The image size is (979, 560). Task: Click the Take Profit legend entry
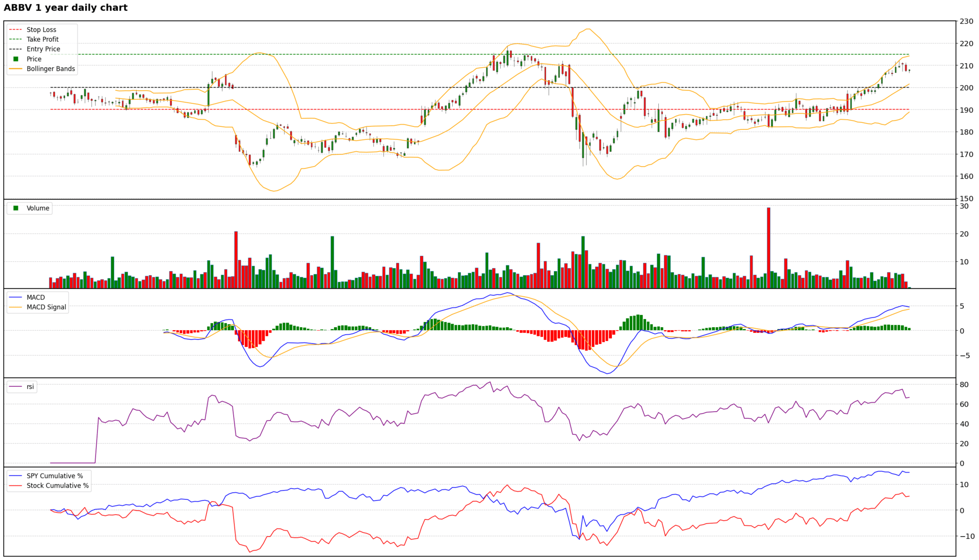pyautogui.click(x=42, y=39)
